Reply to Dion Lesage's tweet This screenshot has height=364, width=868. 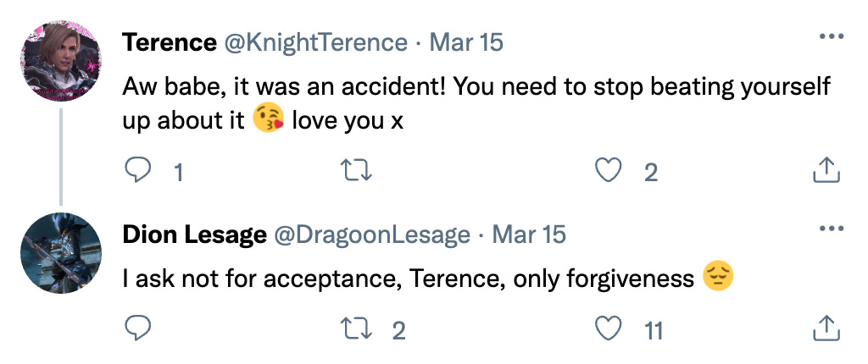coord(137,329)
